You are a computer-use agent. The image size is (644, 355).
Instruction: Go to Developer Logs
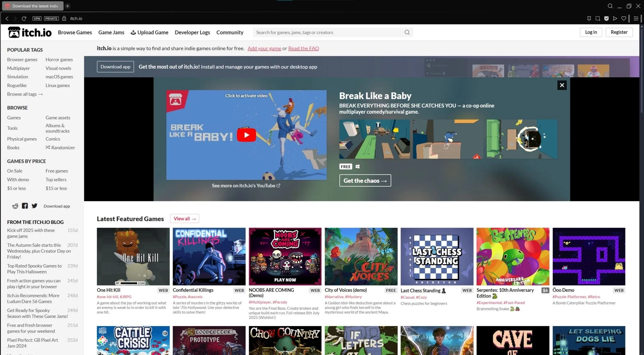[x=192, y=32]
